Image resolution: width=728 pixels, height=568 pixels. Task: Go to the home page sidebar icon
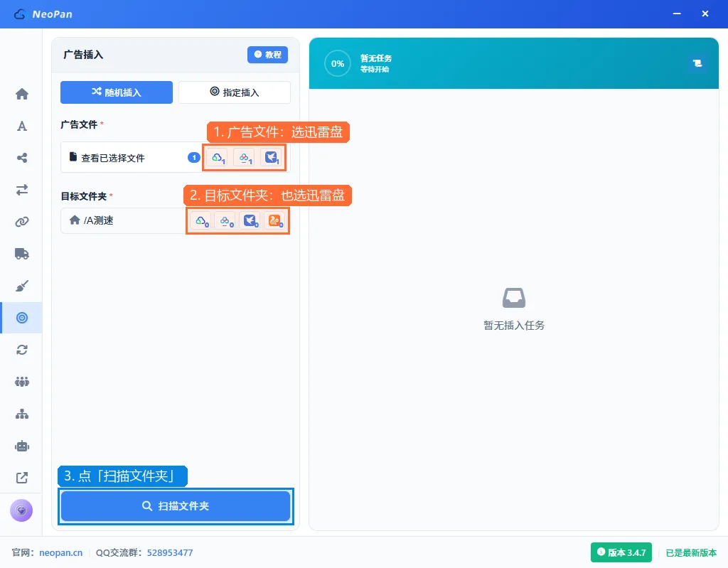[22, 95]
